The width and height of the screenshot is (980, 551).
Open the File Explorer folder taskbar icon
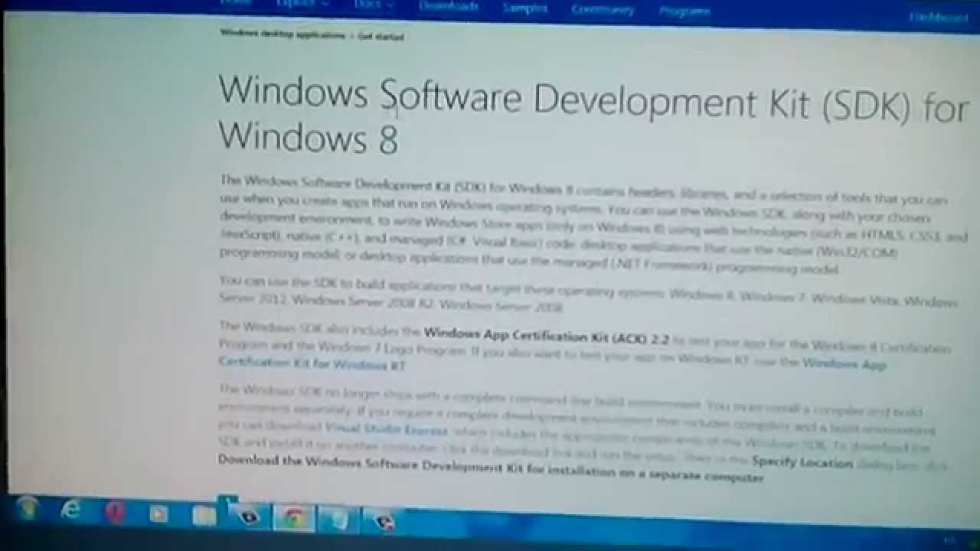(204, 516)
